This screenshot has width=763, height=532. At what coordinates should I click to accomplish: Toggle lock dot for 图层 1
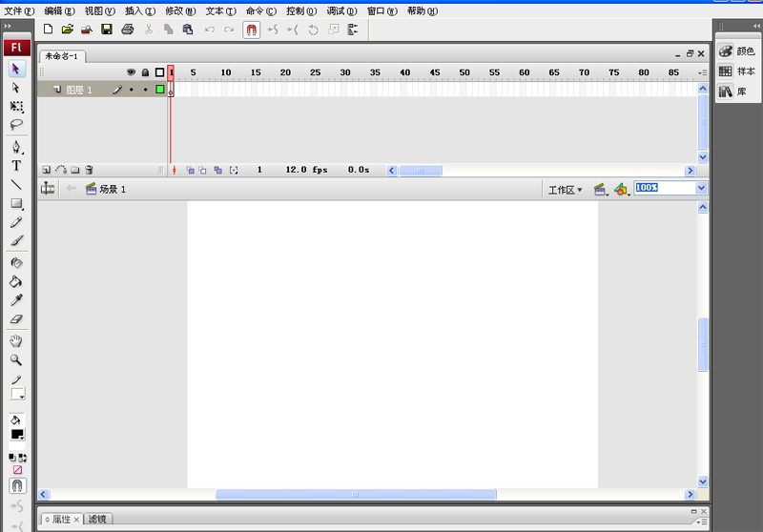(x=146, y=90)
